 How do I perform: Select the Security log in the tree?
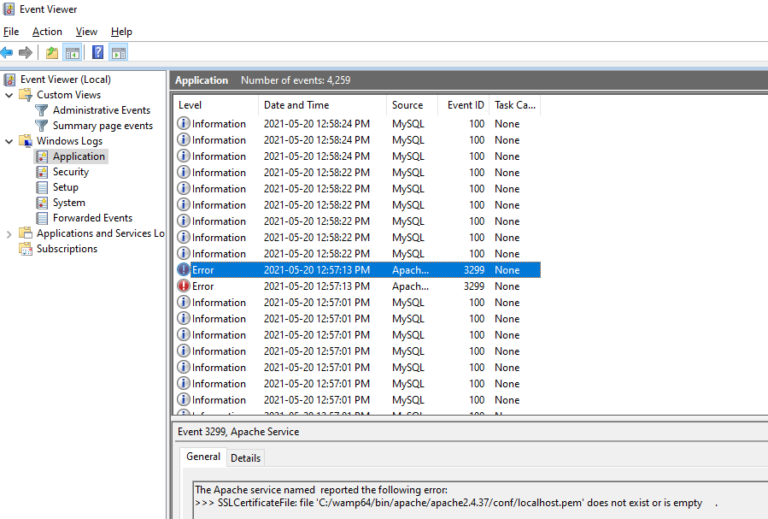70,172
